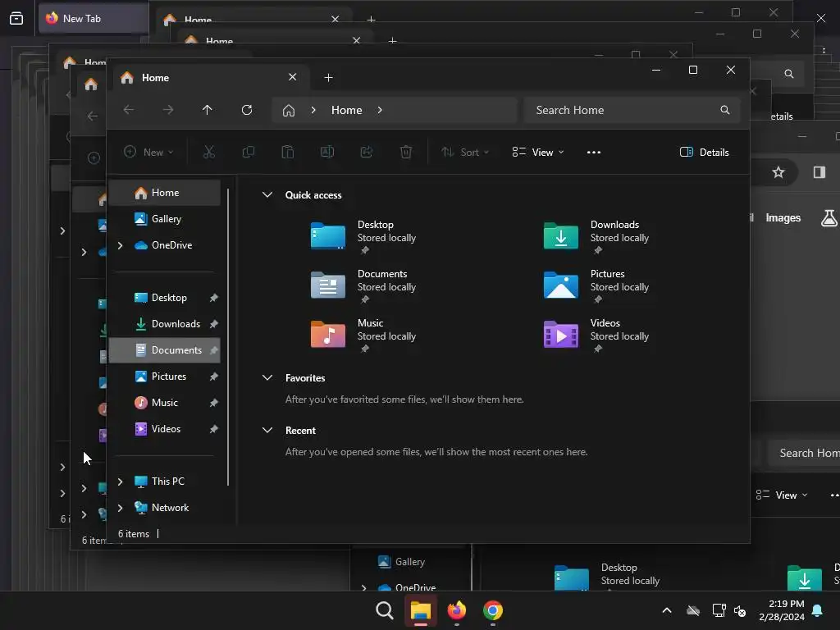Click the View button in the background Explorer window

(782, 495)
